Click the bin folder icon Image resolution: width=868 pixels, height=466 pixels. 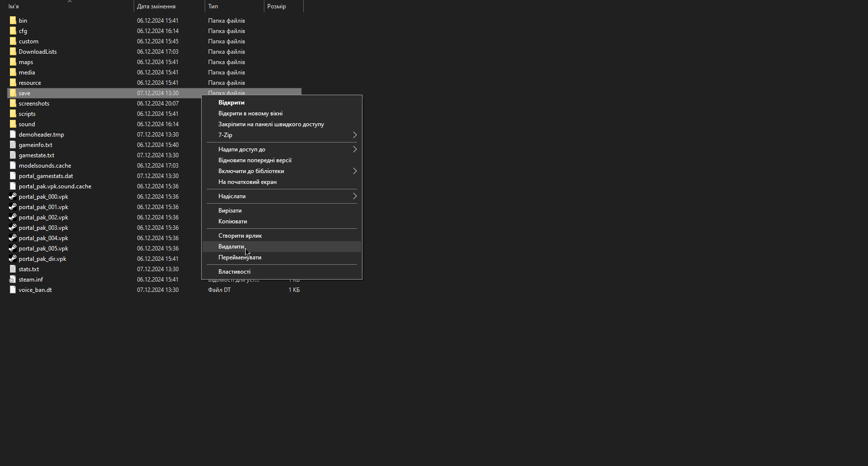(x=13, y=21)
